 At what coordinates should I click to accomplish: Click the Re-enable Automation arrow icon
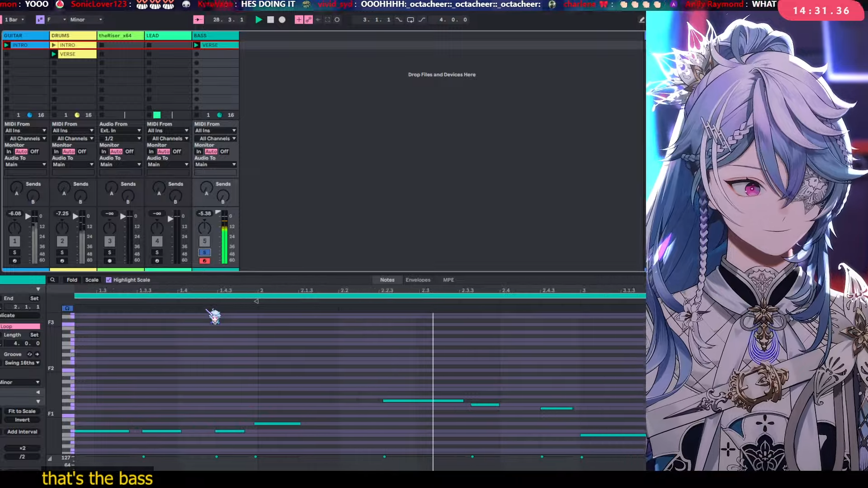[318, 20]
